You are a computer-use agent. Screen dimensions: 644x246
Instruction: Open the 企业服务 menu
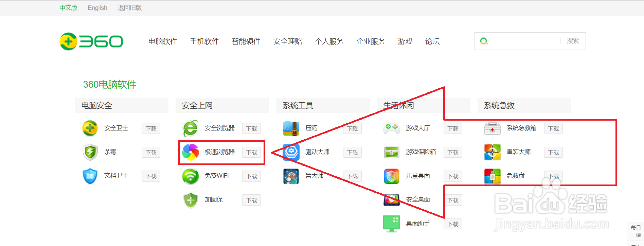tap(371, 41)
